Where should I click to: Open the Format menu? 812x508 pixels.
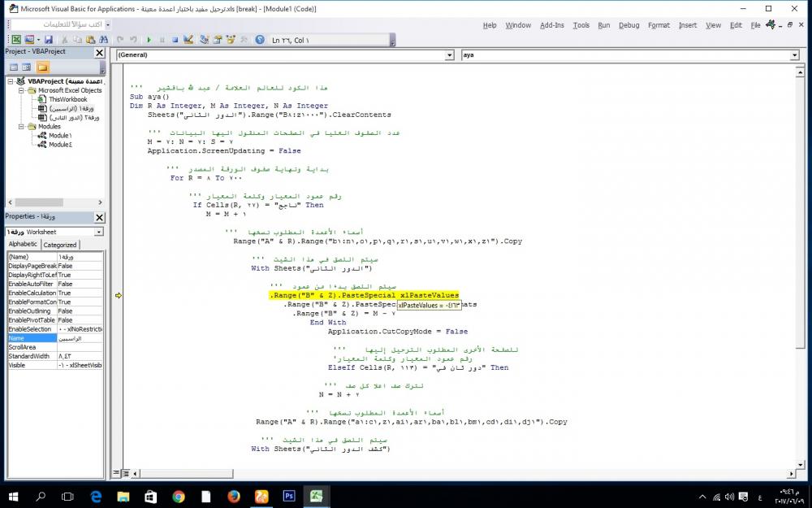point(659,25)
